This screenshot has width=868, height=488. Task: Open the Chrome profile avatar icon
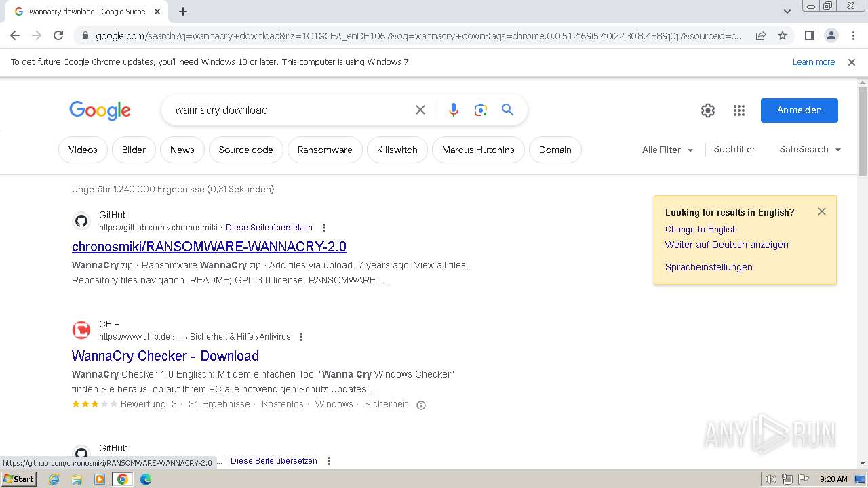pos(831,35)
